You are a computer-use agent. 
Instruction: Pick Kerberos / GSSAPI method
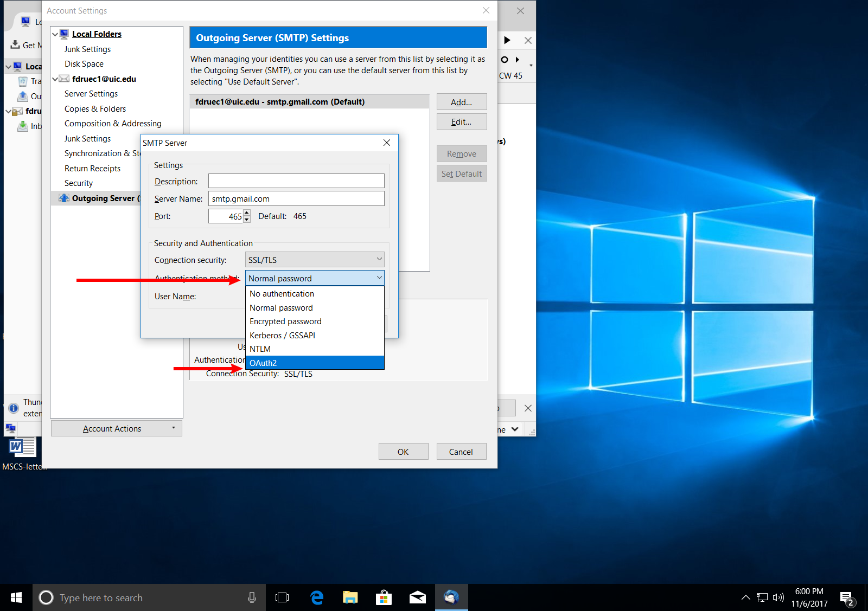pos(315,335)
